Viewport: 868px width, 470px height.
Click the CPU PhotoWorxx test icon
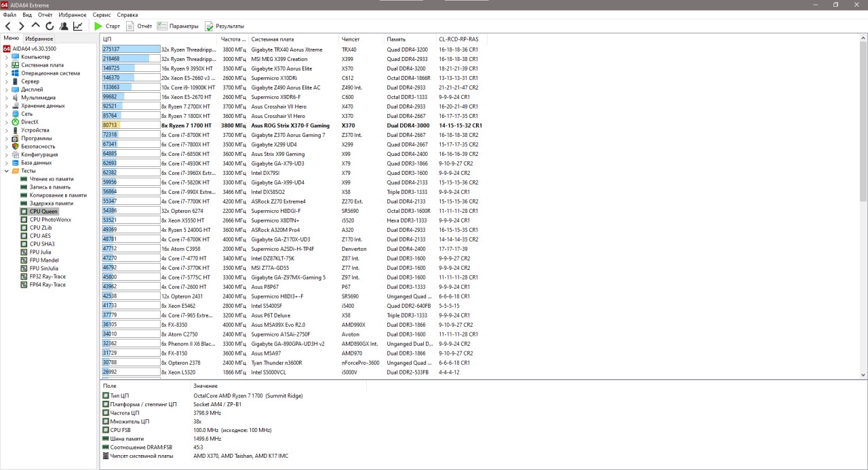coord(24,220)
